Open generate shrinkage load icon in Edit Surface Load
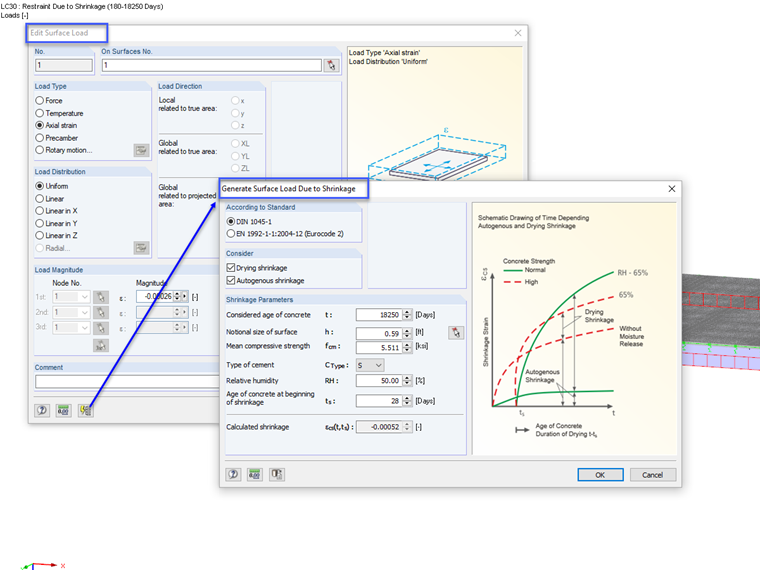 click(85, 411)
